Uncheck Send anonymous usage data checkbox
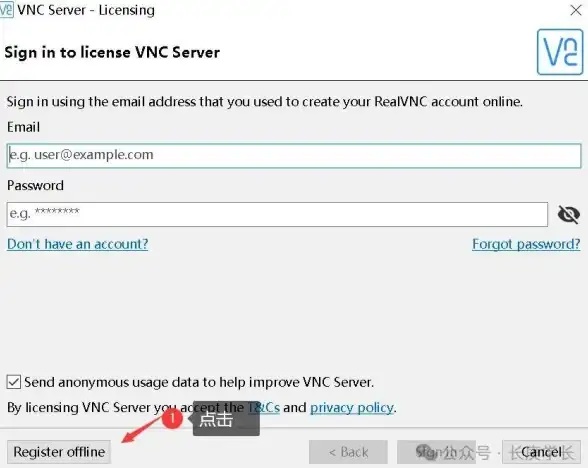The image size is (588, 468). [14, 382]
